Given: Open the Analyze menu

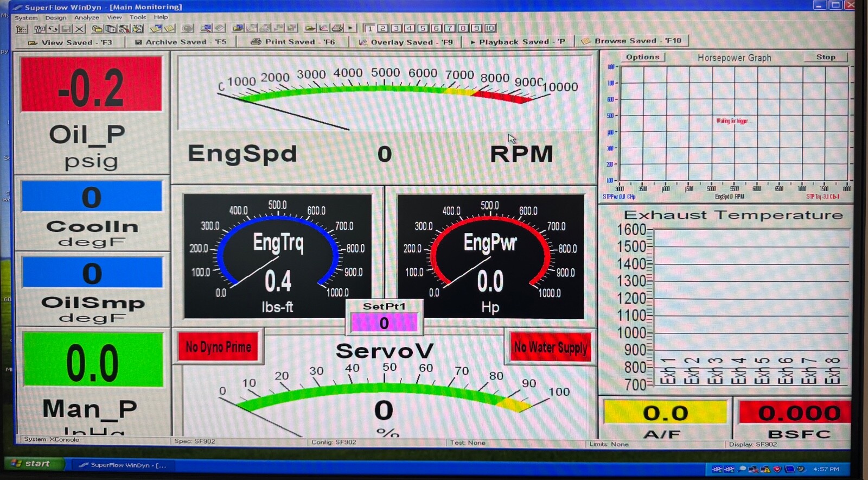Looking at the screenshot, I should tap(86, 17).
